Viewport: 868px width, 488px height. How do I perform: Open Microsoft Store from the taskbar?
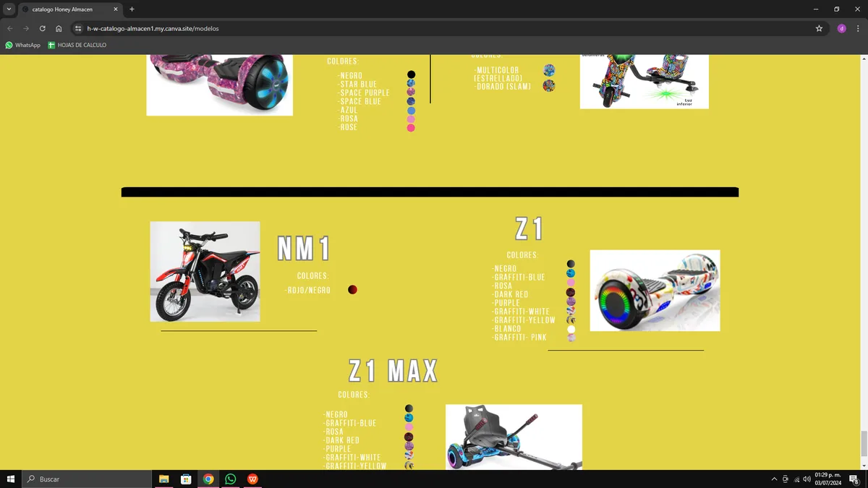186,479
